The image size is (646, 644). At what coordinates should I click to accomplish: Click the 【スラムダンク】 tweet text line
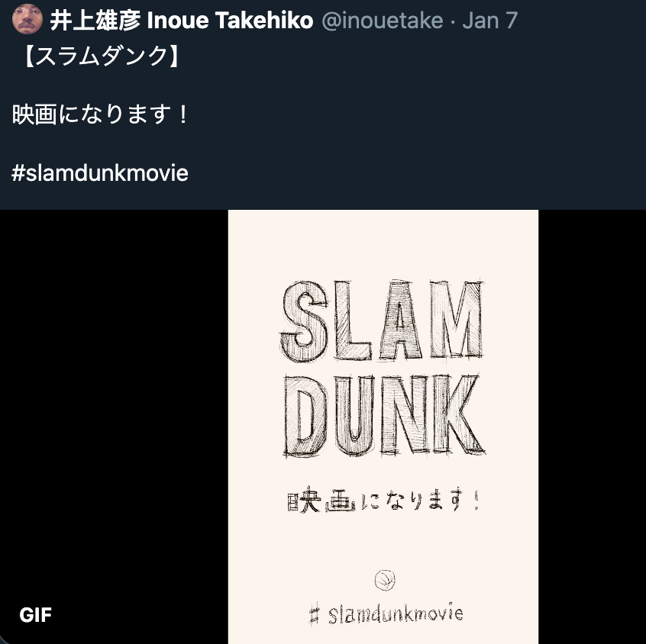point(101,56)
